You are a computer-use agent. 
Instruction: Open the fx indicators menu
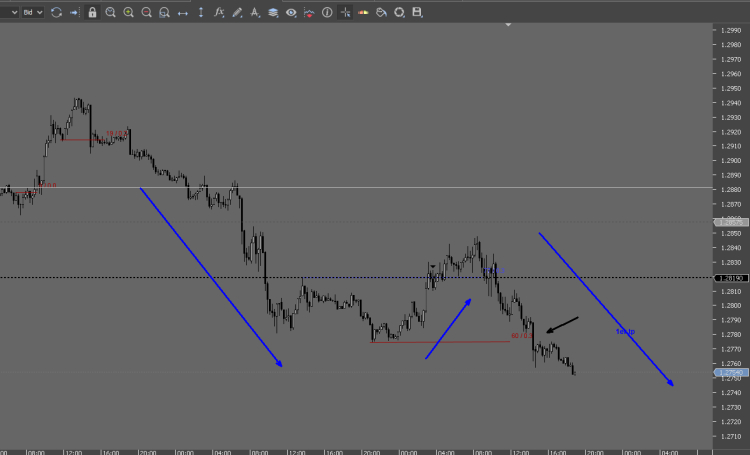click(x=219, y=12)
